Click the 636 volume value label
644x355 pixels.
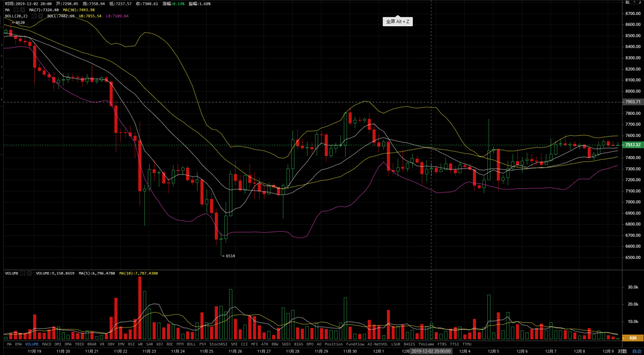coord(633,338)
